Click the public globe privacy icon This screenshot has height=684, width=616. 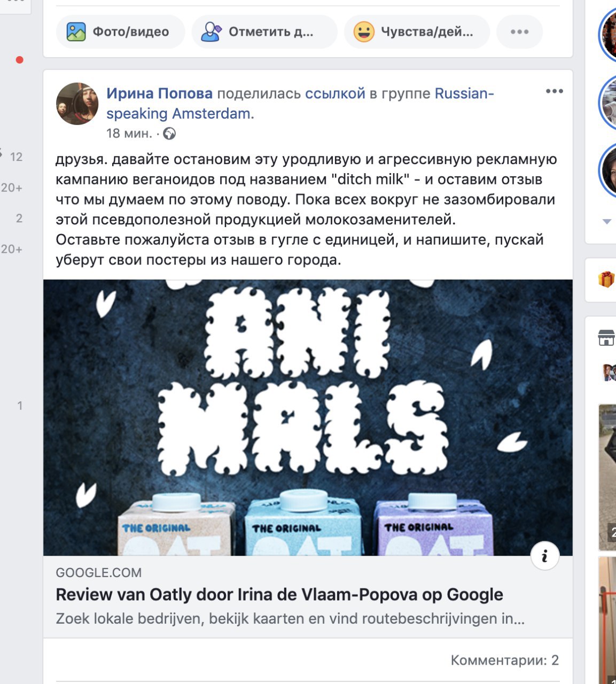(x=169, y=134)
